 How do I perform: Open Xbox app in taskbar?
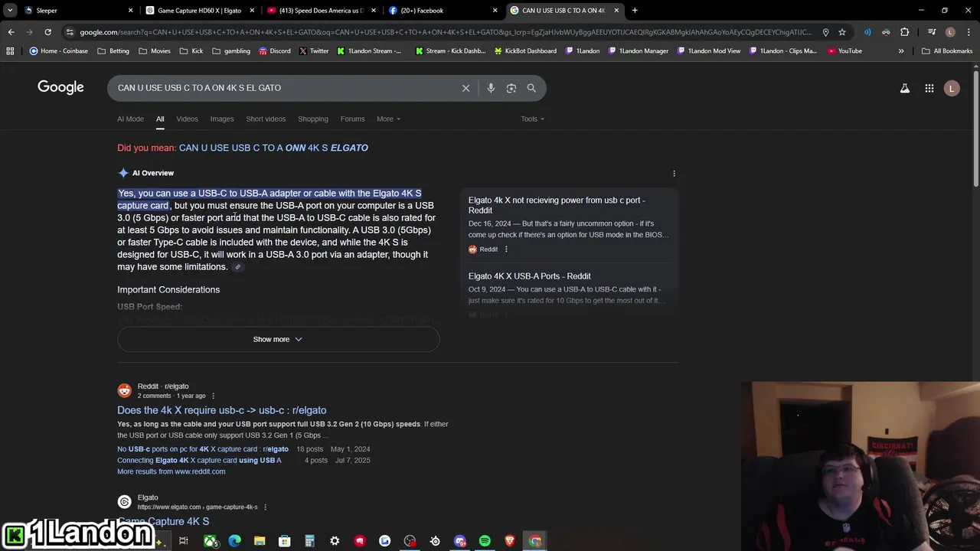210,541
